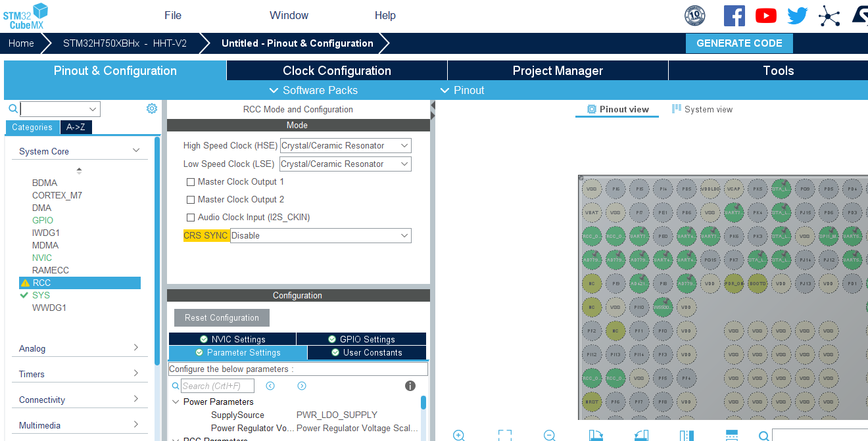Screen dimensions: 868x441
Task: Click the GENERATE CODE button
Action: click(739, 43)
